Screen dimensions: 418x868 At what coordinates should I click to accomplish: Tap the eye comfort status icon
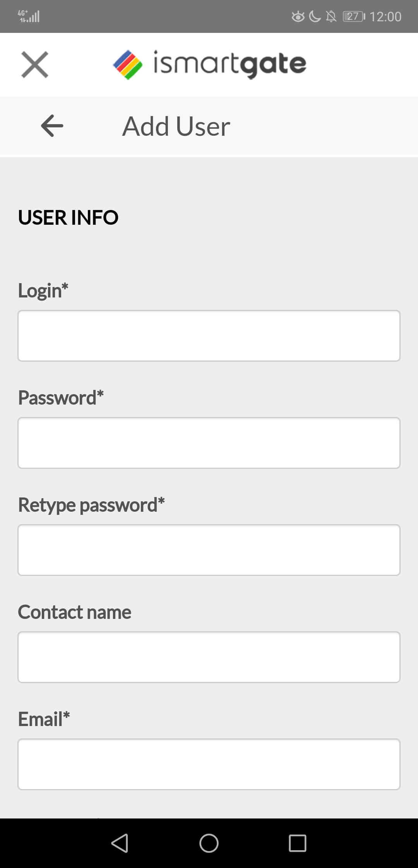[298, 17]
